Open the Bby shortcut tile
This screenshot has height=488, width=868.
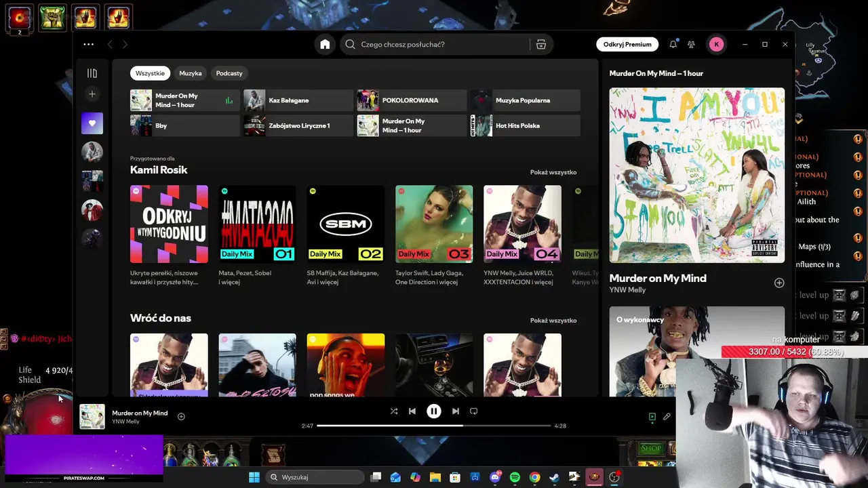(185, 125)
